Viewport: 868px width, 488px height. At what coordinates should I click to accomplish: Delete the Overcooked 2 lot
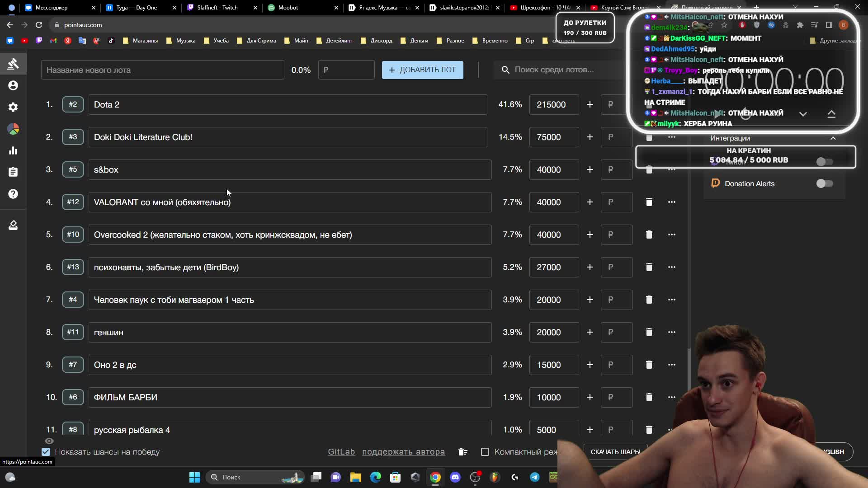pos(649,235)
